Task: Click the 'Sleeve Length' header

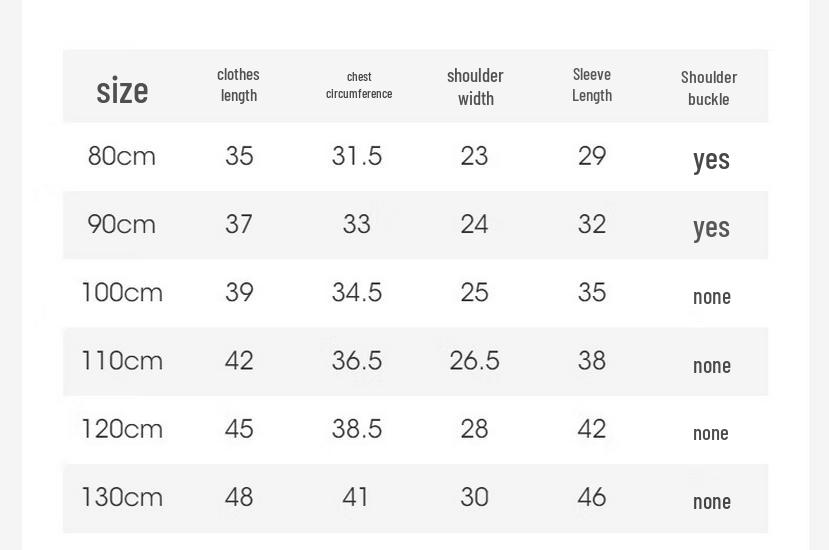Action: click(x=592, y=85)
